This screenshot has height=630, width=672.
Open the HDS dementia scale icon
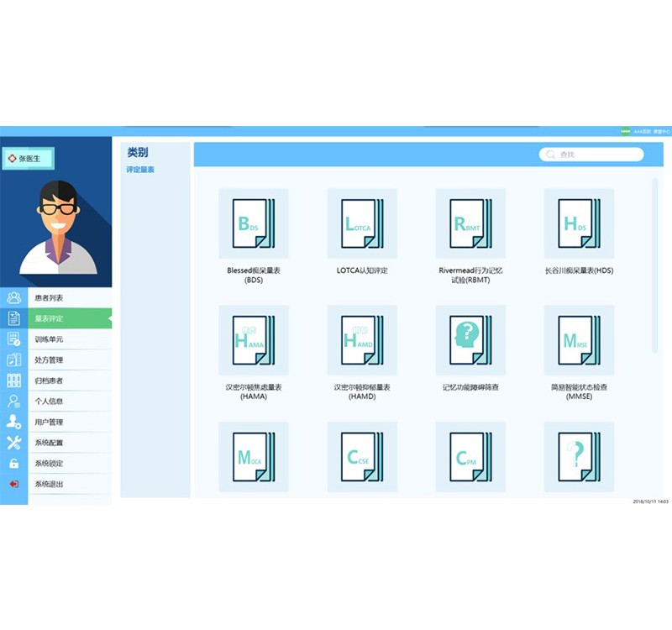[579, 223]
